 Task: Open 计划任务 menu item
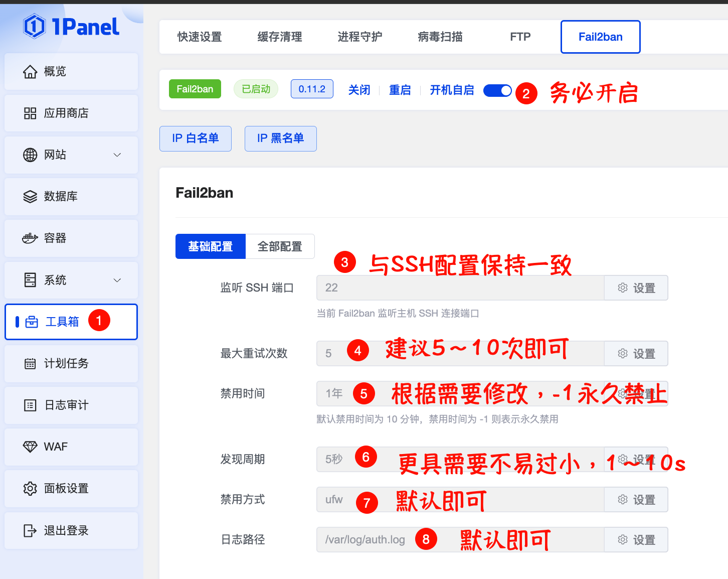point(71,364)
